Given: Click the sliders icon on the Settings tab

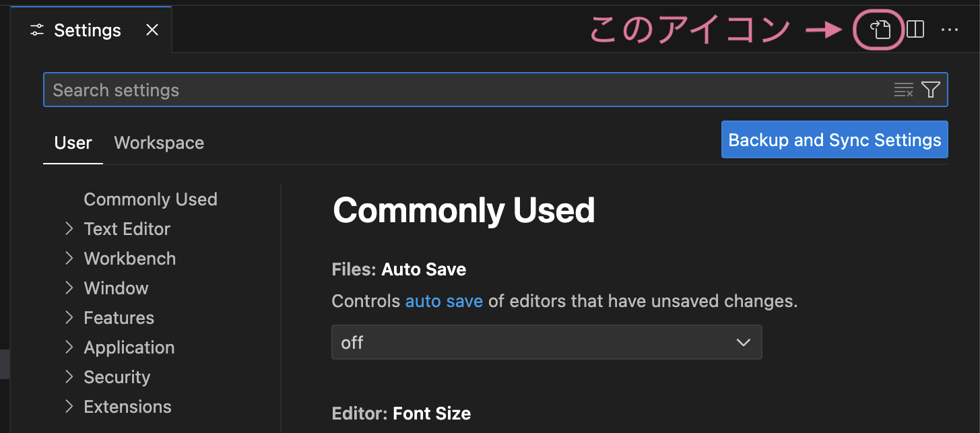Looking at the screenshot, I should pyautogui.click(x=37, y=30).
